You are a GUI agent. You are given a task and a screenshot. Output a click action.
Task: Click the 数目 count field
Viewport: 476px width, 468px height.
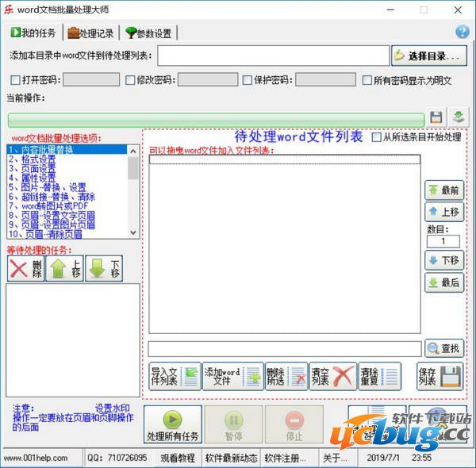(443, 242)
